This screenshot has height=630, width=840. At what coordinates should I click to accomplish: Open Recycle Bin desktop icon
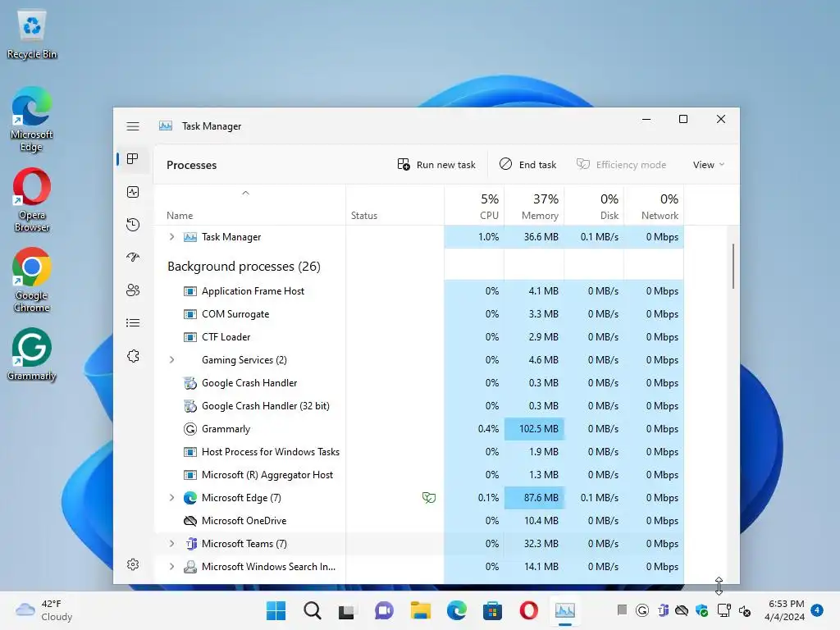tap(32, 34)
